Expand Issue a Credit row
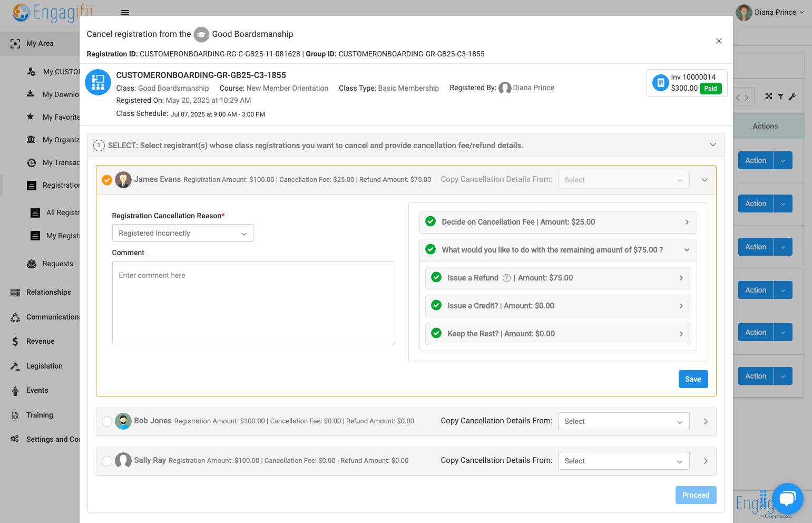 558,306
